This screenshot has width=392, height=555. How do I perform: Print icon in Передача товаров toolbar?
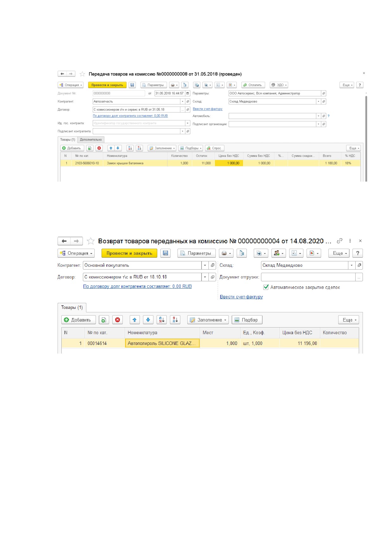[174, 85]
